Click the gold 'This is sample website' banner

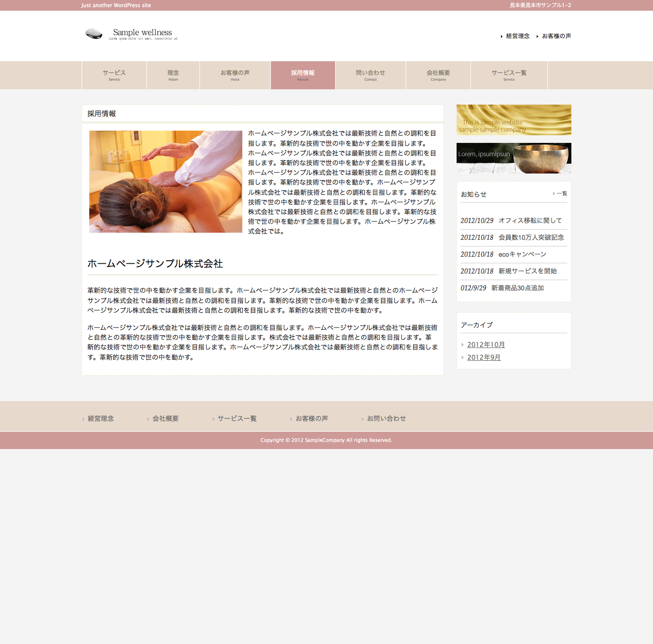pos(514,120)
